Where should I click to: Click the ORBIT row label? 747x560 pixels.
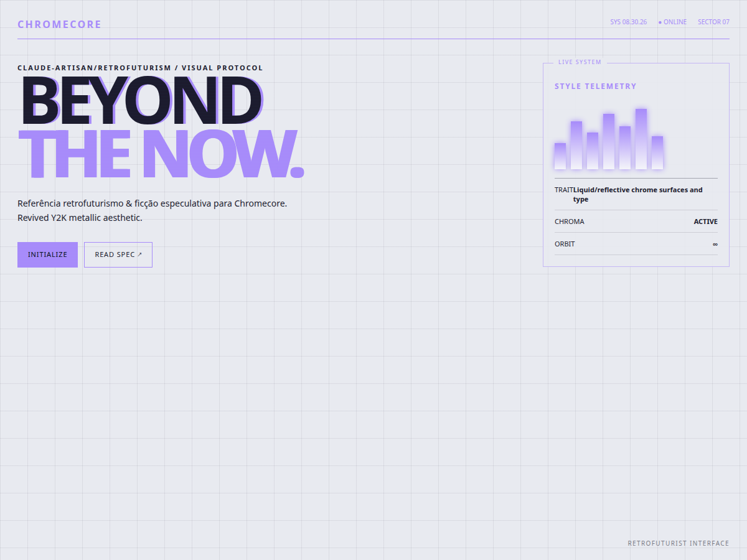[x=565, y=244]
